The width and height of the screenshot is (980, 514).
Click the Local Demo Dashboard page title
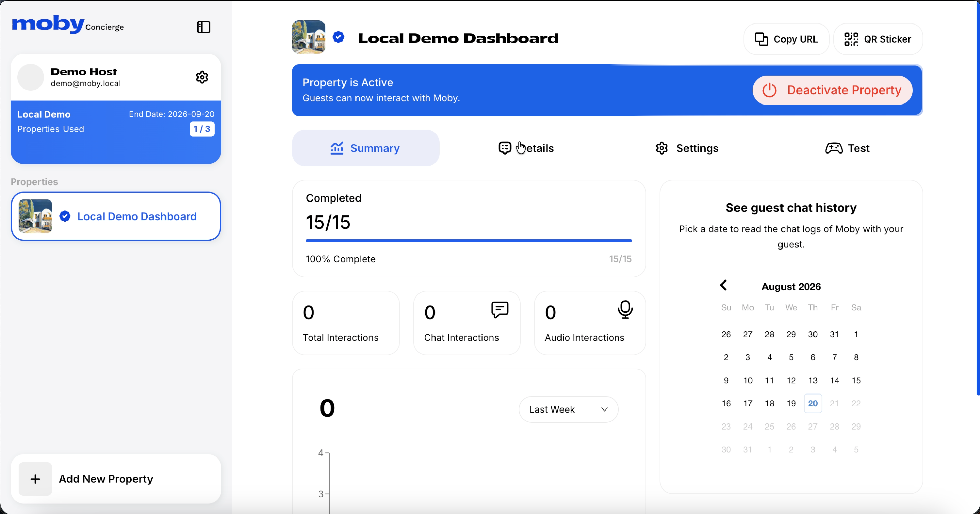click(x=458, y=38)
